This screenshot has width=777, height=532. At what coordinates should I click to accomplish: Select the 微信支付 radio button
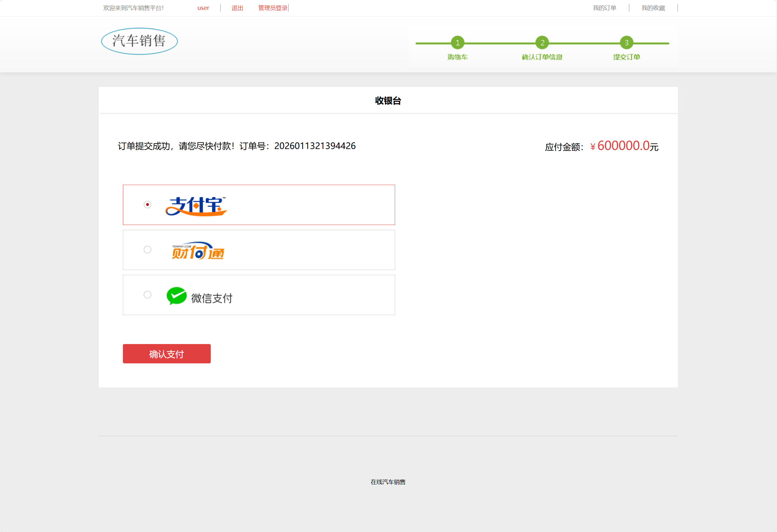pos(147,294)
